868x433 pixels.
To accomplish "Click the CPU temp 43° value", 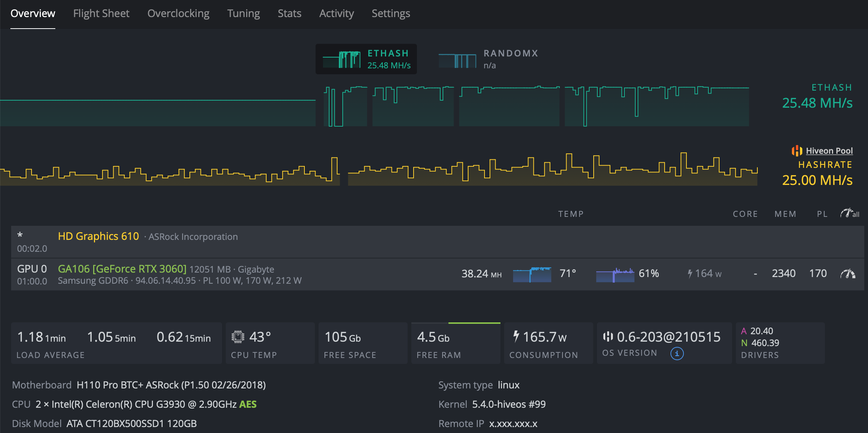I will click(x=260, y=337).
